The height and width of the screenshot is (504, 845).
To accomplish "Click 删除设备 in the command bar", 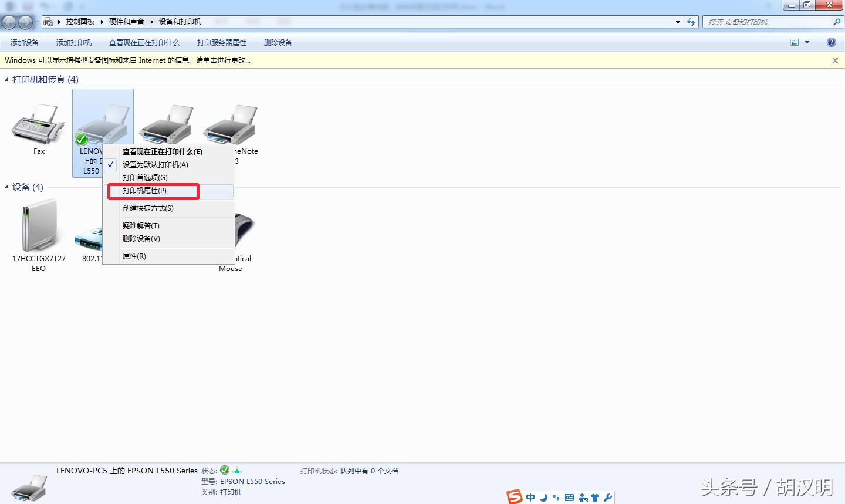I will coord(278,43).
